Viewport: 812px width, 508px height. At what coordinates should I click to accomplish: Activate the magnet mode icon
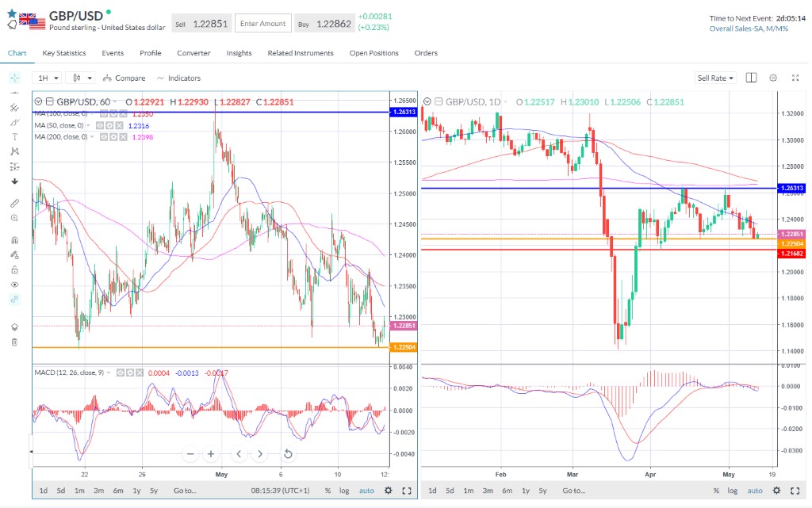(x=14, y=240)
